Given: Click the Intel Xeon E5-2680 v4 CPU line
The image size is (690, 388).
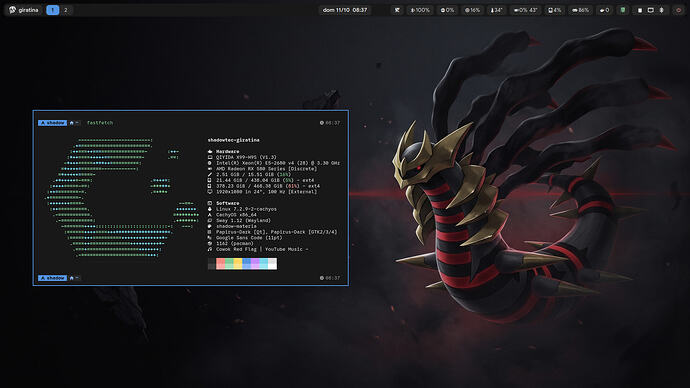Looking at the screenshot, I should [273, 163].
